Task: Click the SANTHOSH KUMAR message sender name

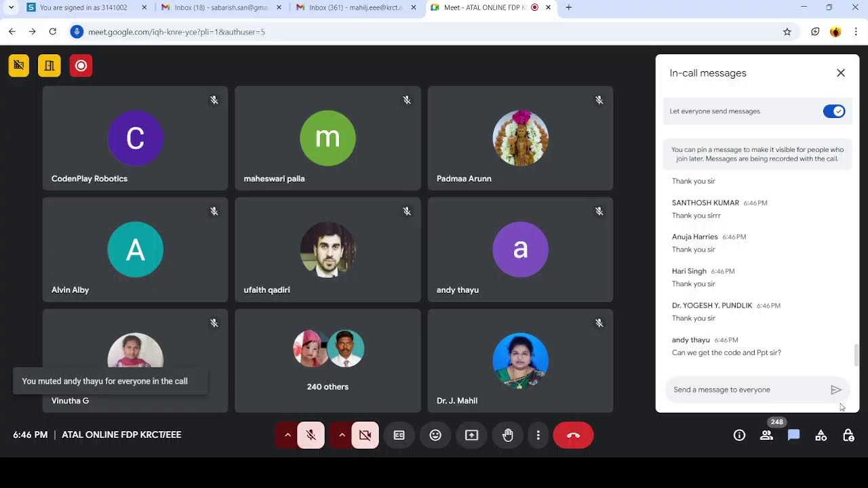Action: pyautogui.click(x=705, y=203)
